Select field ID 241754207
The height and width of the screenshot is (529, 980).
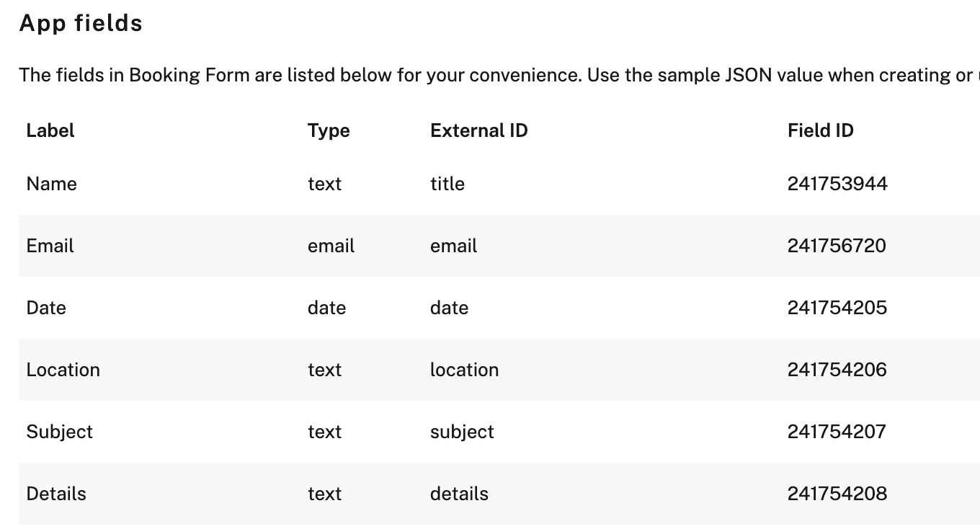coord(837,432)
